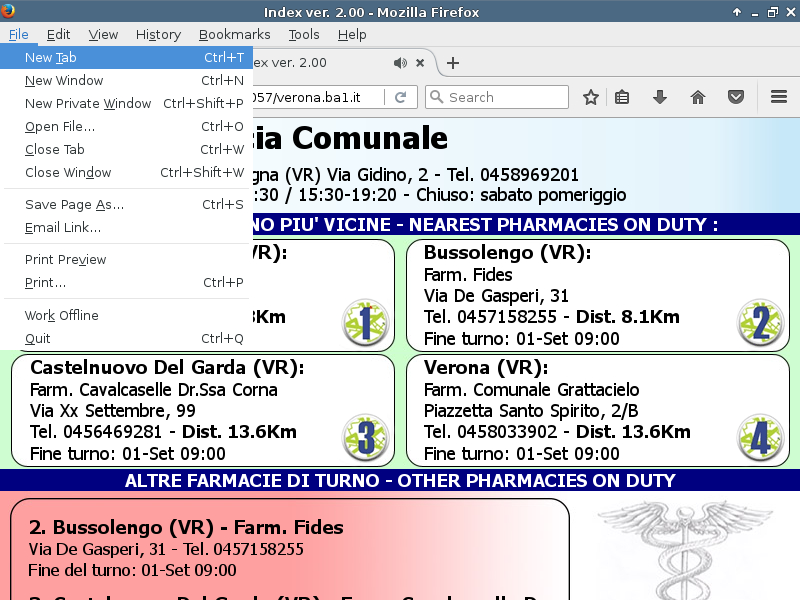800x600 pixels.
Task: Toggle Work Offline in File menu
Action: (x=62, y=315)
